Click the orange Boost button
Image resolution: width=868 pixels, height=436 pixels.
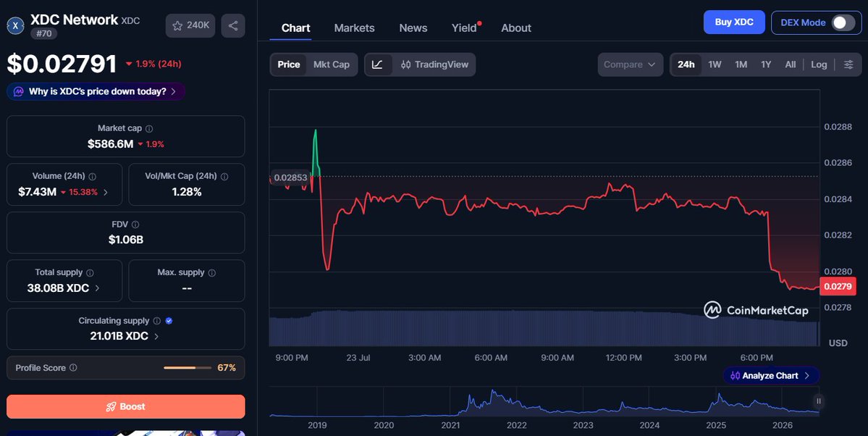pos(126,406)
